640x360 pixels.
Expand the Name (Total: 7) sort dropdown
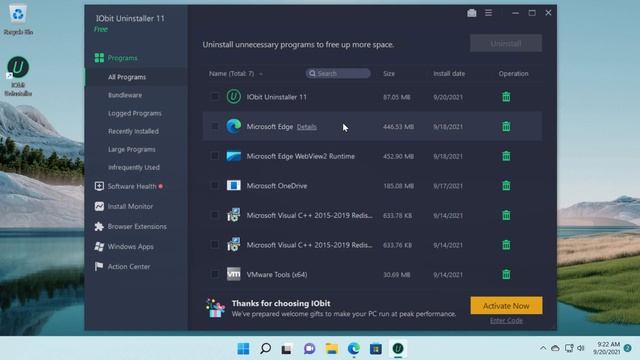tap(261, 74)
